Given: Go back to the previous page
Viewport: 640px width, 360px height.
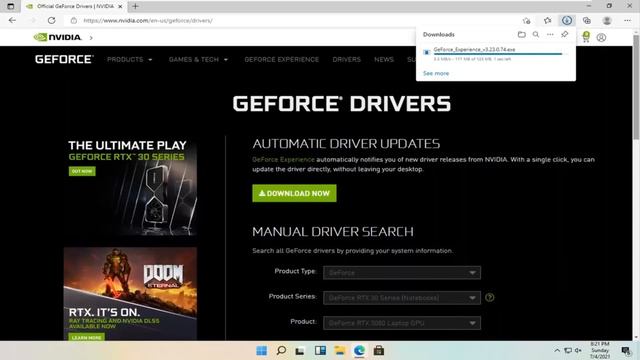Looking at the screenshot, I should (12, 20).
